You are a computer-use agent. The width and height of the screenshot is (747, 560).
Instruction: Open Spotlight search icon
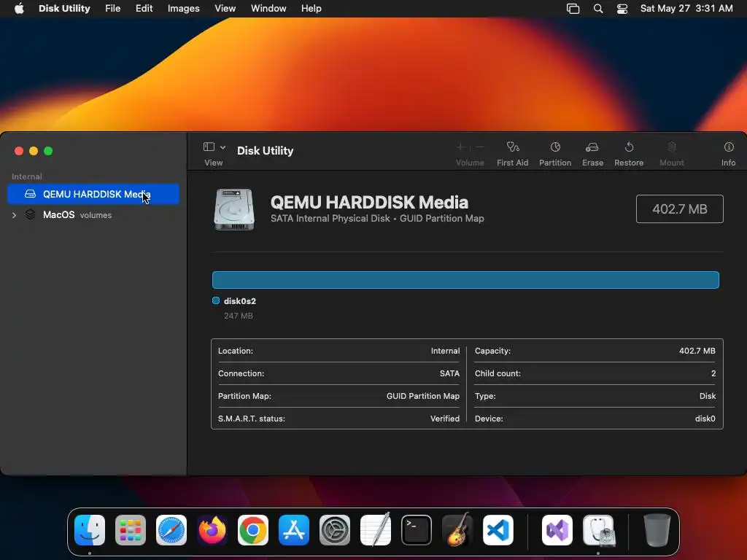pos(598,9)
